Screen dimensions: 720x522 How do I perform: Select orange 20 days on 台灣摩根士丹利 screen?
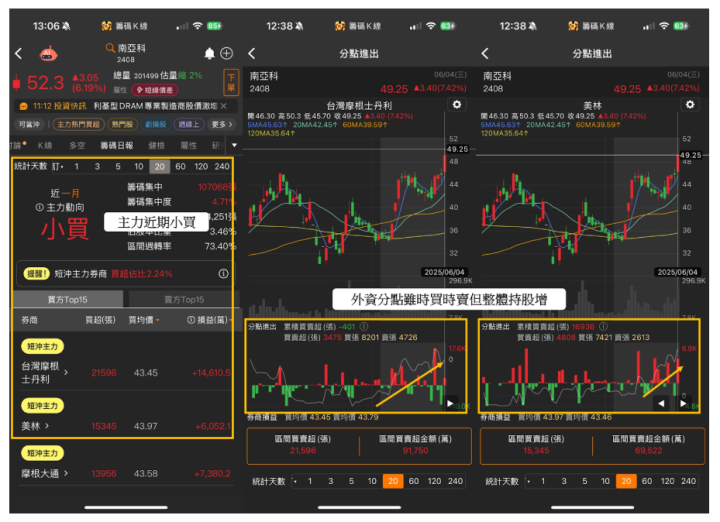(x=393, y=481)
